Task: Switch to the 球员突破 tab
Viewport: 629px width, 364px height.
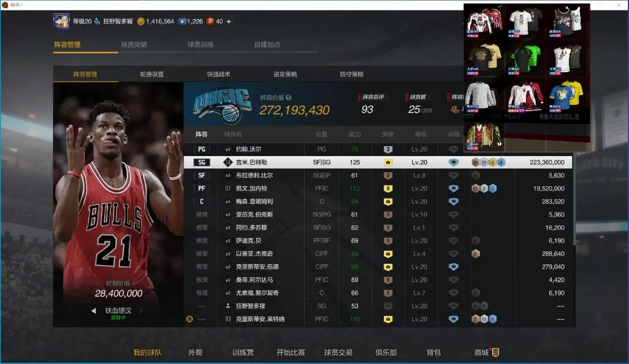Action: pyautogui.click(x=134, y=45)
